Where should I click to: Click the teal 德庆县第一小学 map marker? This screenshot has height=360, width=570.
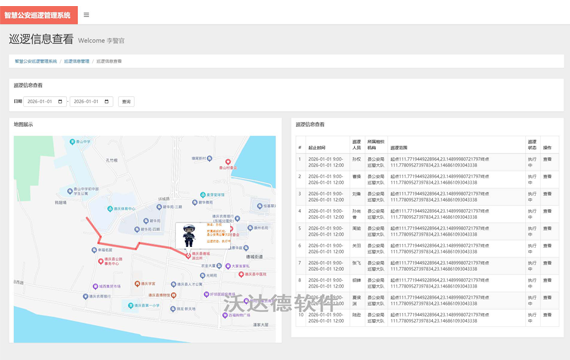pos(131,305)
